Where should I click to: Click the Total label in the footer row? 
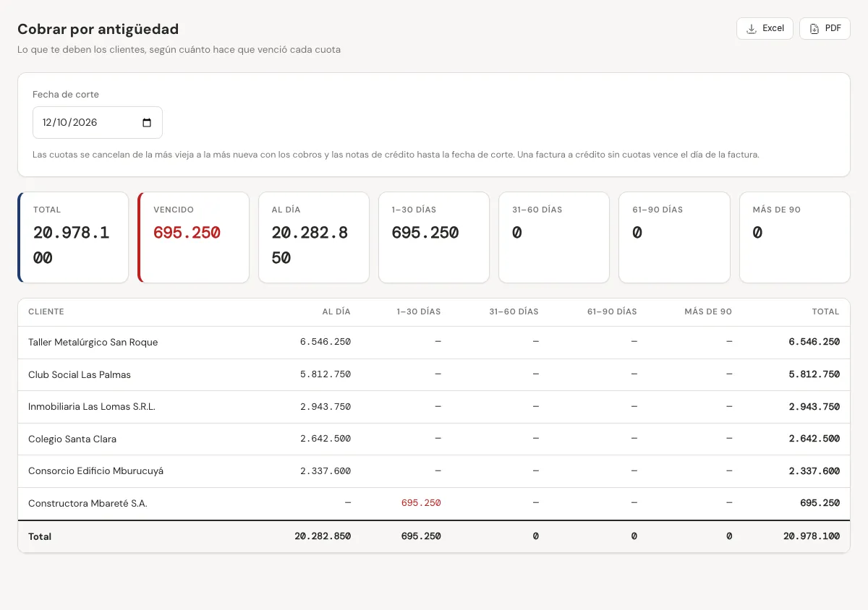click(x=40, y=537)
